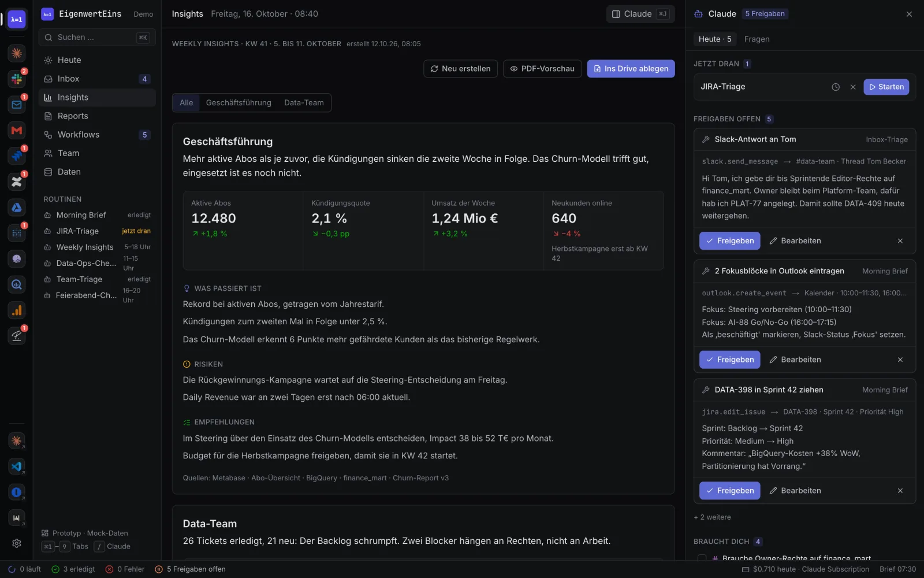The height and width of the screenshot is (578, 924).
Task: Select the Weekly Insights routine
Action: [x=97, y=247]
